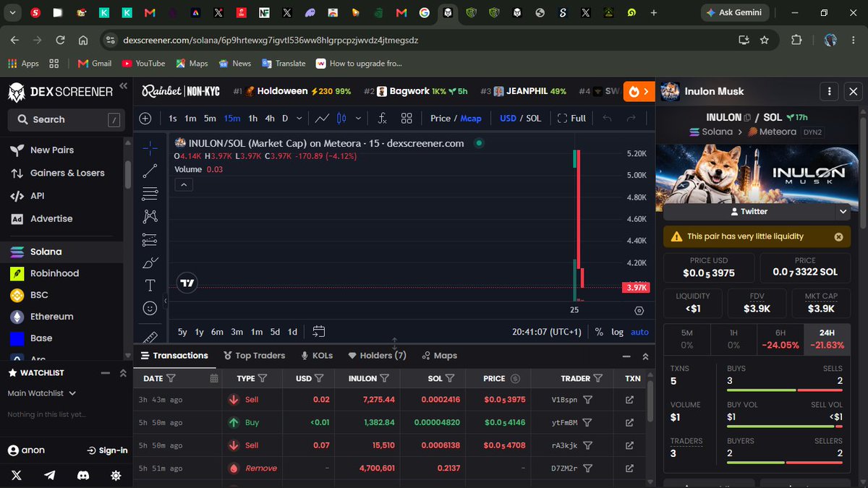
Task: Open the indicators fx menu
Action: 382,118
